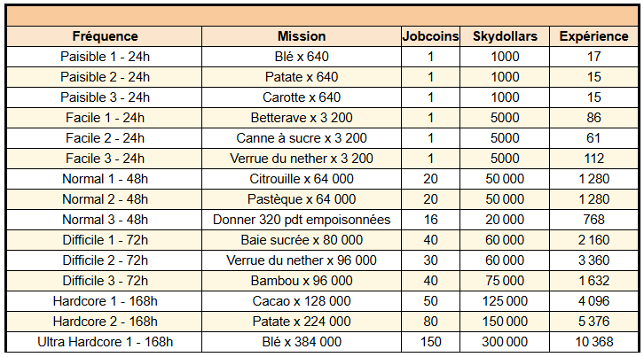Click the Fréquence column header
Image resolution: width=644 pixels, height=357 pixels.
(105, 36)
